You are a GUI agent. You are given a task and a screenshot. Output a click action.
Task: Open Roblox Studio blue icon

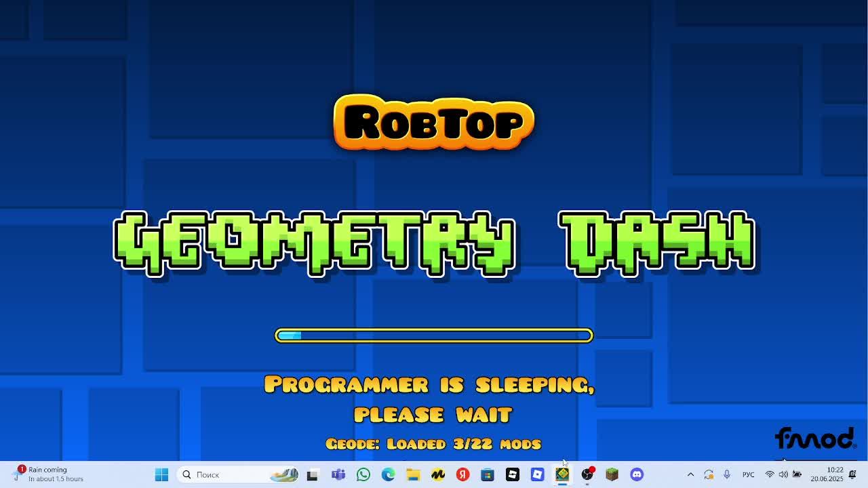537,474
